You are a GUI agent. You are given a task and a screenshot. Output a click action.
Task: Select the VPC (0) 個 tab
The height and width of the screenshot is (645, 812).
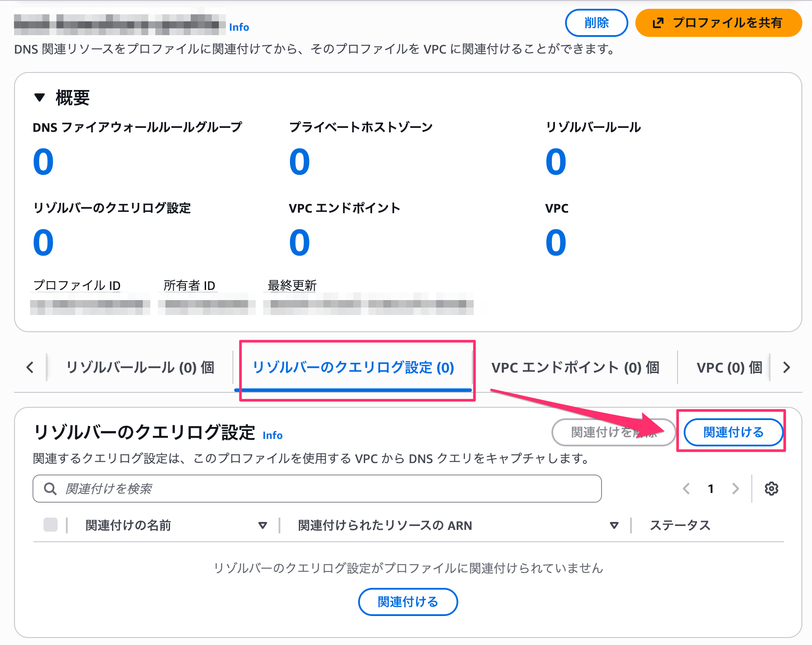(729, 367)
